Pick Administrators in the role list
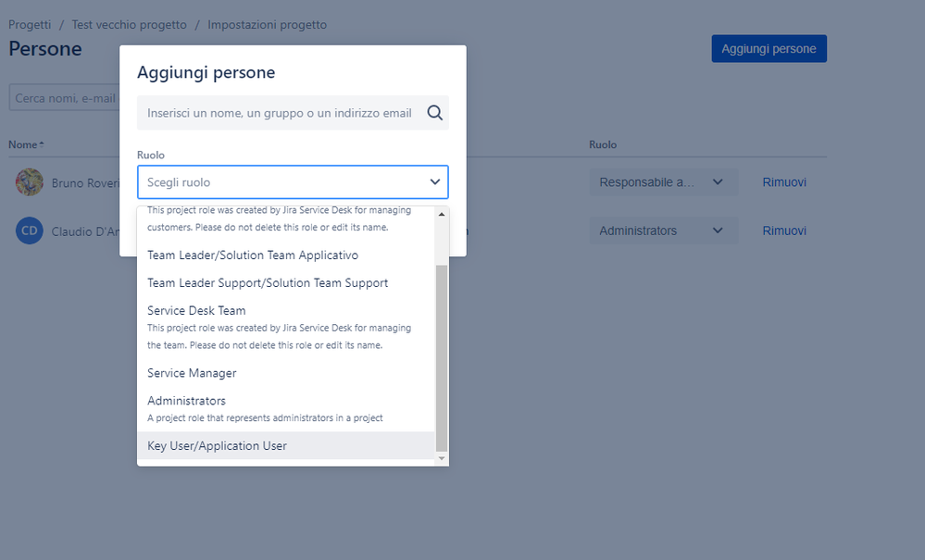 286,409
